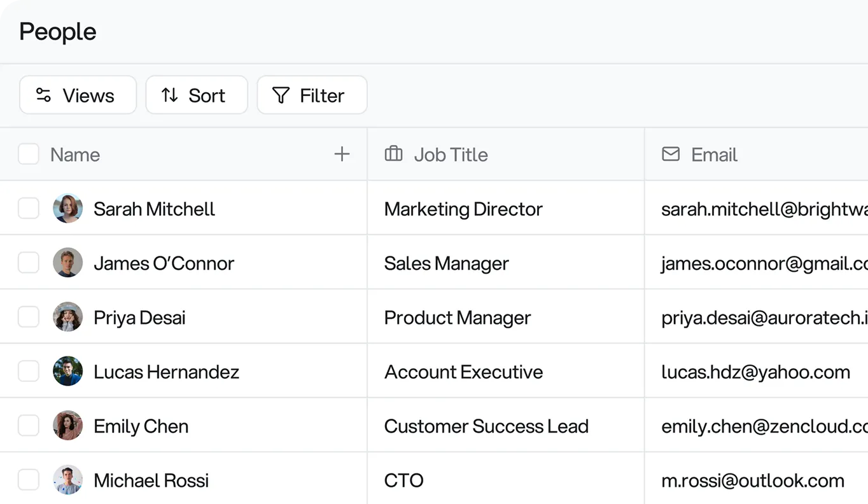
Task: Open the Filter panel
Action: [x=312, y=94]
